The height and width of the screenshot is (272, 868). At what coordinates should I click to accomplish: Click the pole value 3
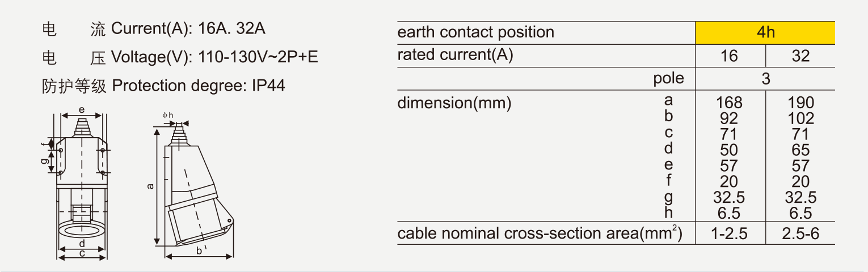pyautogui.click(x=765, y=79)
